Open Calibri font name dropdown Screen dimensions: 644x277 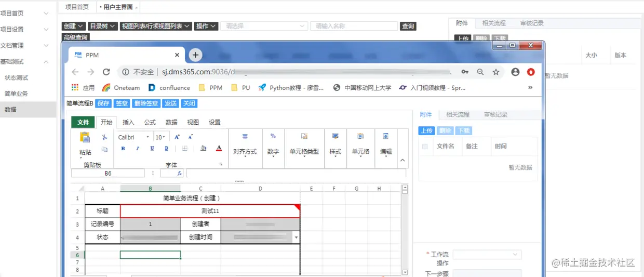click(x=147, y=137)
